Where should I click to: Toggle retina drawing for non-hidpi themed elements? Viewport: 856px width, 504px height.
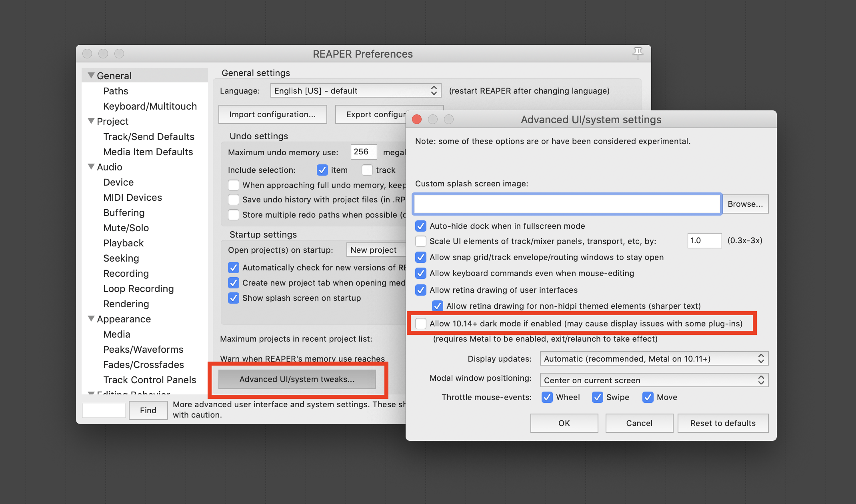click(438, 306)
